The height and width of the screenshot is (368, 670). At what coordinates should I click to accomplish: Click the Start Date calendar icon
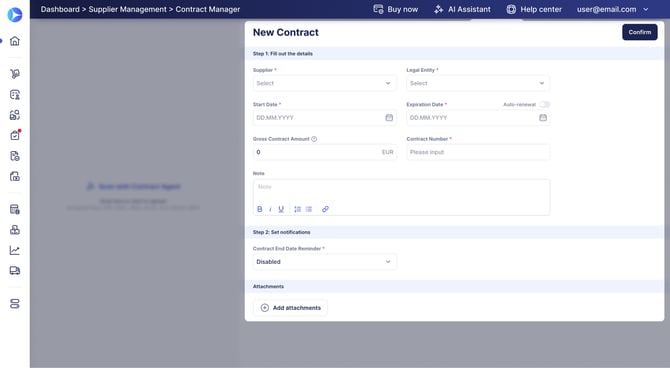(x=389, y=118)
